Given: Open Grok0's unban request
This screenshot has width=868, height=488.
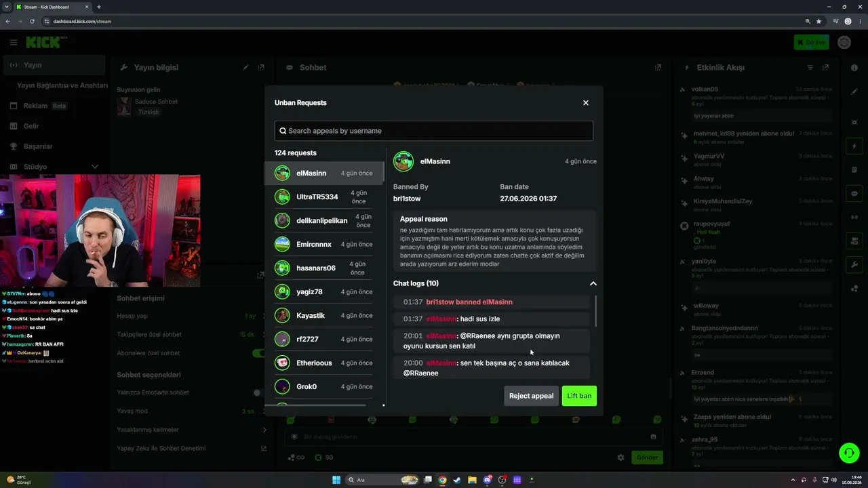Looking at the screenshot, I should (324, 386).
